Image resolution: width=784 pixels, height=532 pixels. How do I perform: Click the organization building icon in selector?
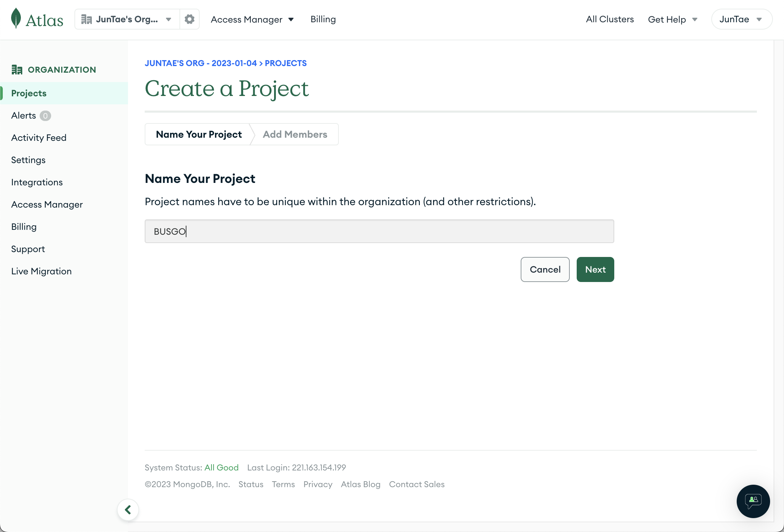pos(86,19)
